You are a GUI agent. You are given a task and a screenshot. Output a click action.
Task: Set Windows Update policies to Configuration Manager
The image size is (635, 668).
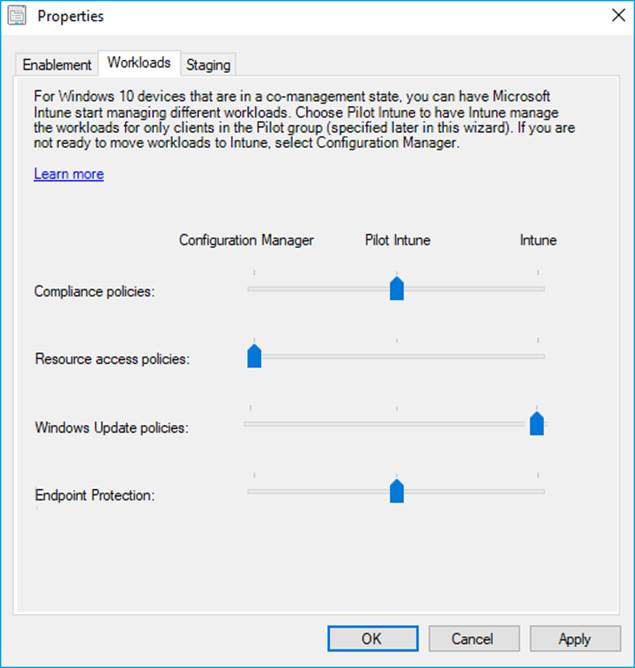[x=251, y=424]
